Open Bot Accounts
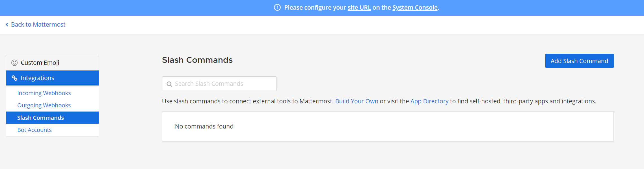 coord(34,130)
